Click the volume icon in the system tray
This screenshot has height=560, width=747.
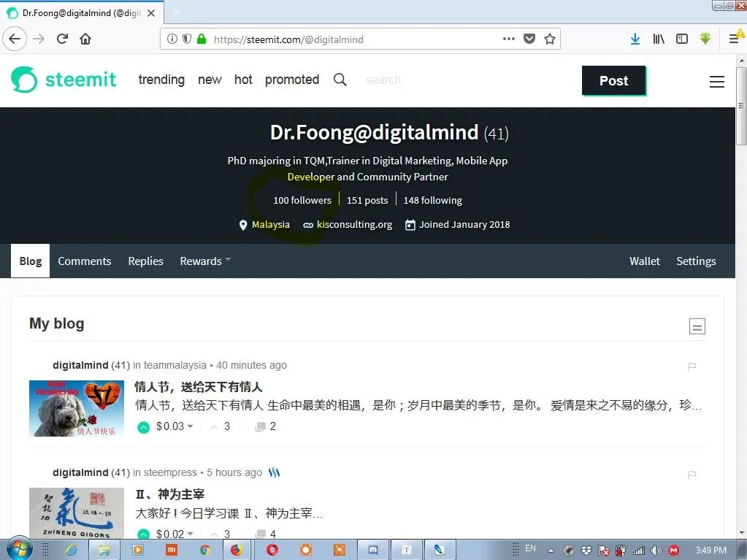point(656,551)
